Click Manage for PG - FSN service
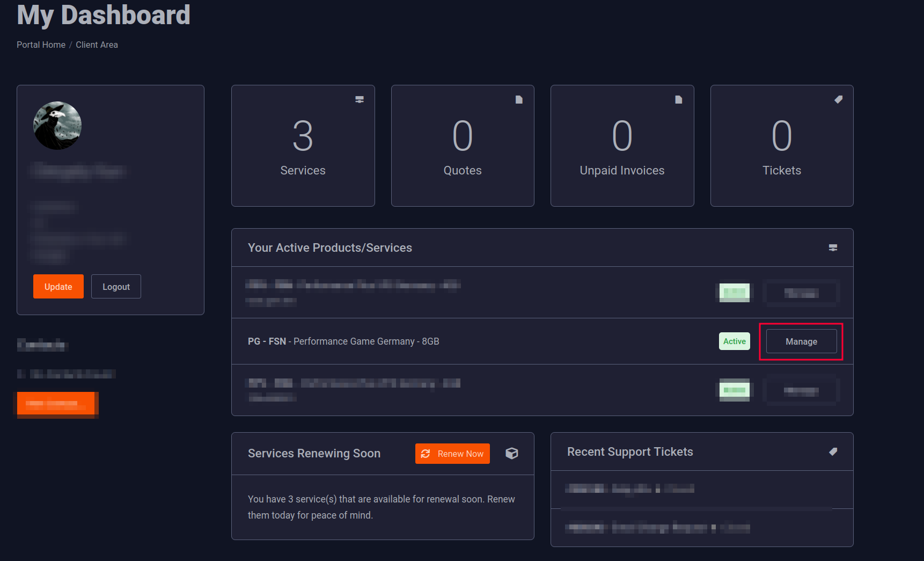Viewport: 924px width, 561px height. [x=801, y=341]
